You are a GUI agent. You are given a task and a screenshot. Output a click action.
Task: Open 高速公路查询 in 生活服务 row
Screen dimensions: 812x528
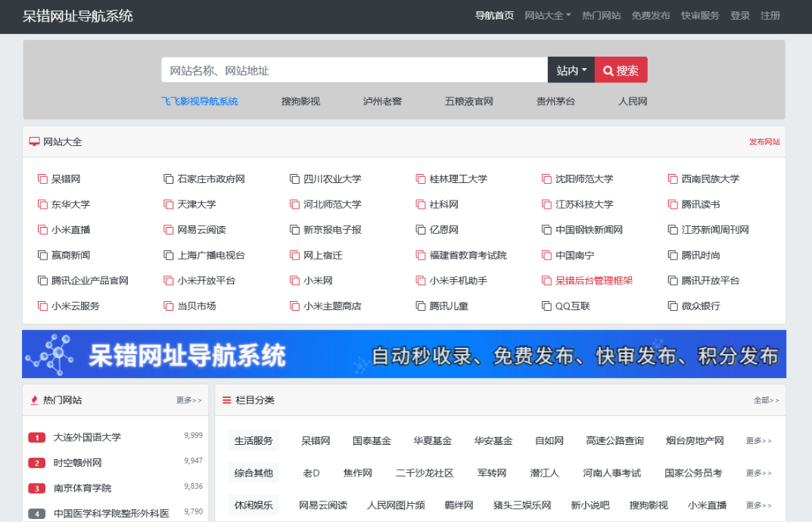(x=614, y=441)
